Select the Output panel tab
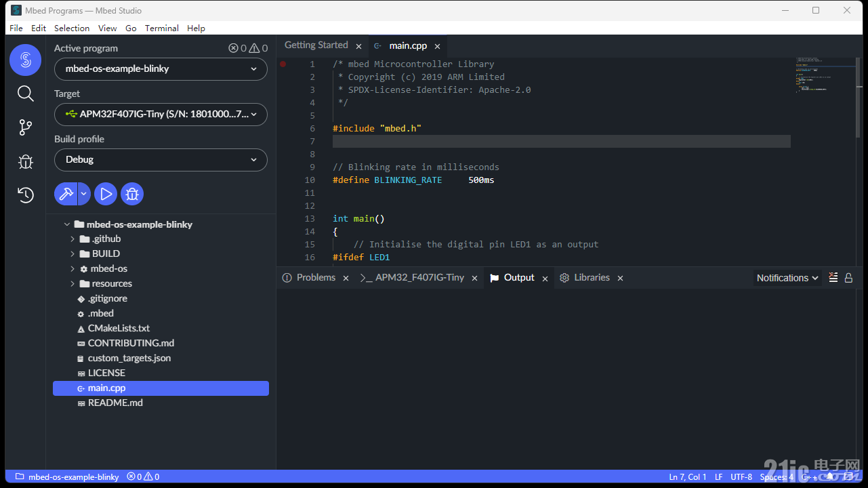868x488 pixels. 519,277
